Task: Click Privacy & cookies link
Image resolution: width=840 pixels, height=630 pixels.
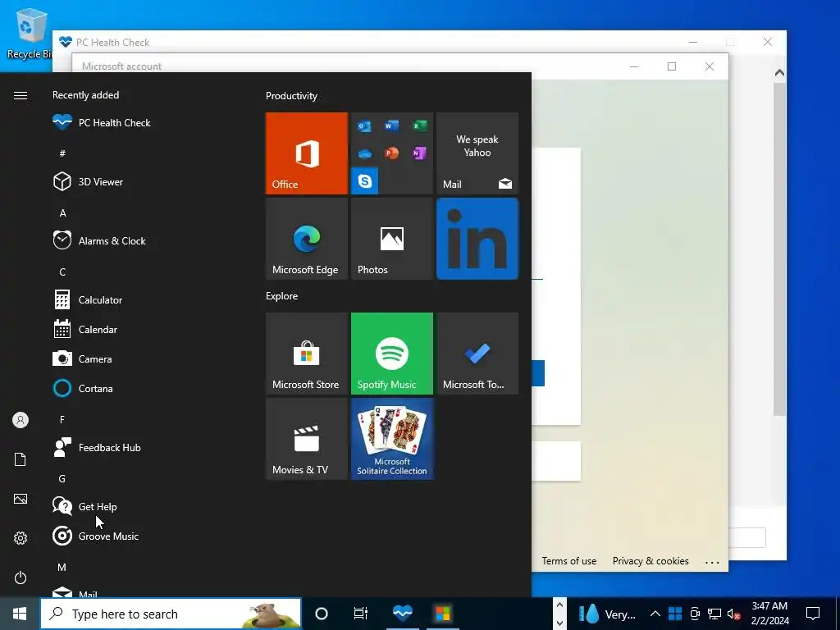Action: click(651, 561)
